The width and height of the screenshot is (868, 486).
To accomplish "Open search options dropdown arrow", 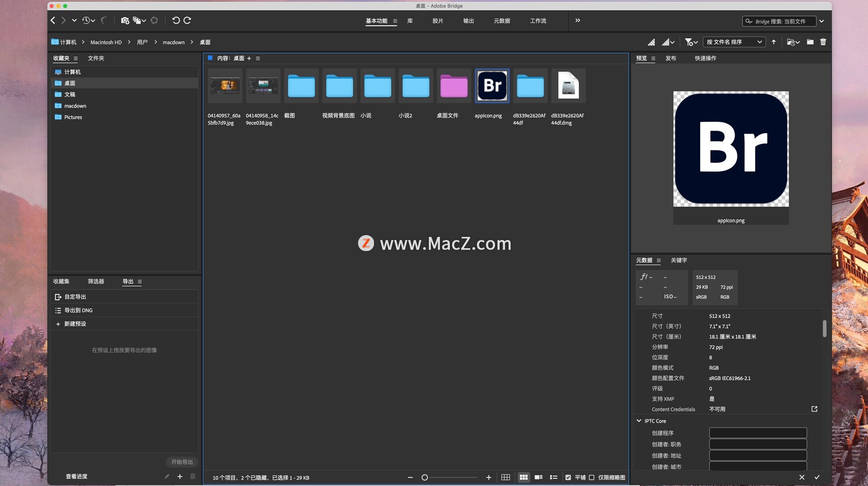I will pos(821,21).
